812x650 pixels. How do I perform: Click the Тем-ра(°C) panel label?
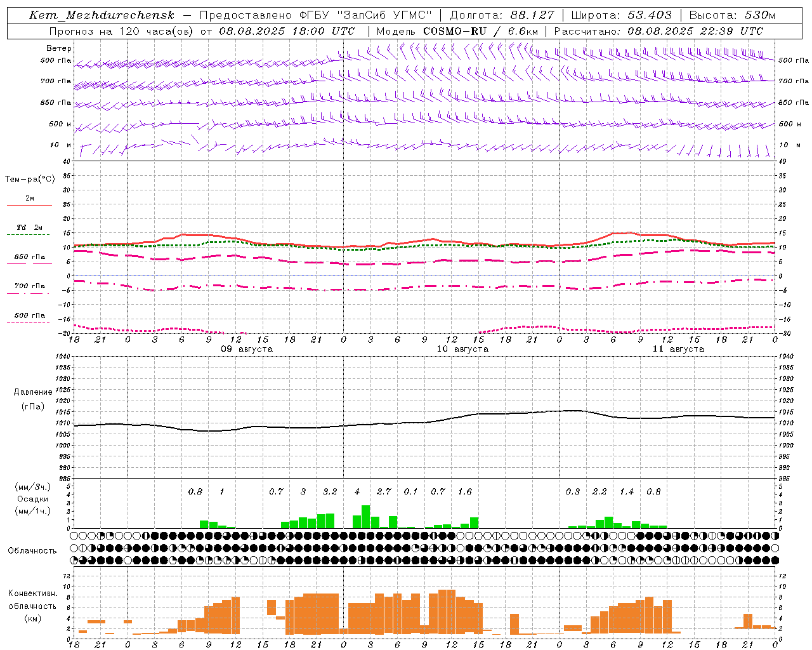pyautogui.click(x=30, y=180)
